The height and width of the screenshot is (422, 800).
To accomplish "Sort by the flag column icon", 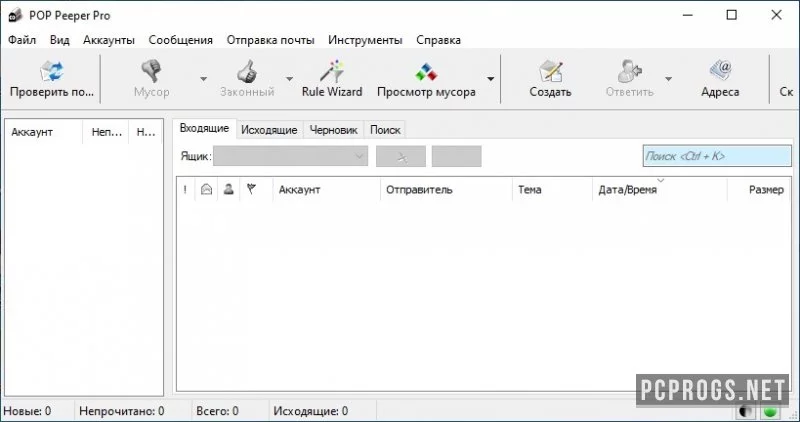I will (251, 190).
